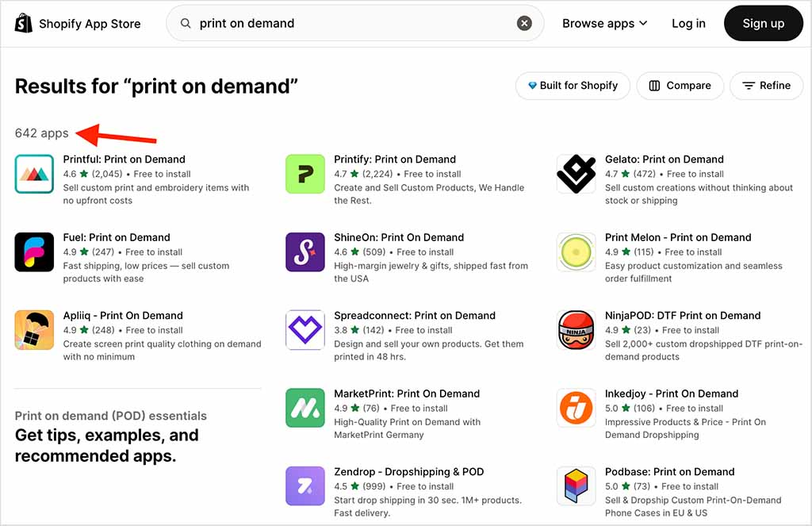The image size is (812, 526).
Task: Focus the 'print on demand' search field
Action: (354, 23)
